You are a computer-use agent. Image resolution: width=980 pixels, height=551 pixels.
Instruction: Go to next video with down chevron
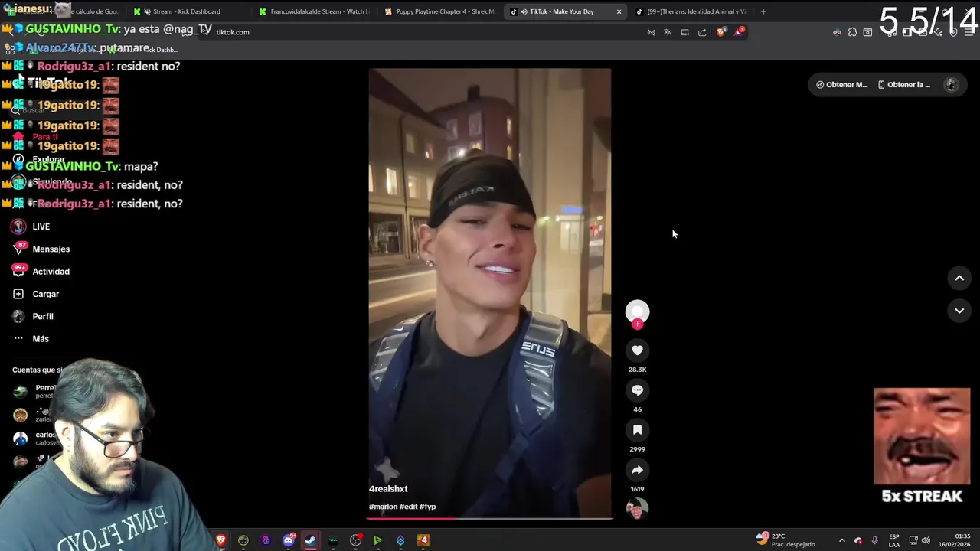tap(959, 311)
